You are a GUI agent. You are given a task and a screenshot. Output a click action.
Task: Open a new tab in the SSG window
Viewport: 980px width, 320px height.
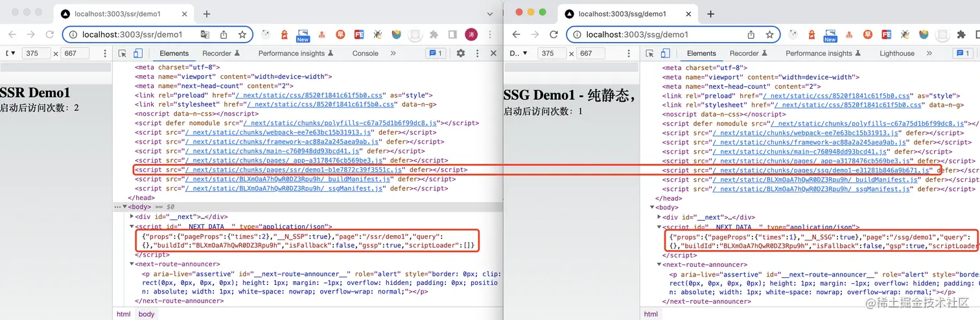click(710, 14)
